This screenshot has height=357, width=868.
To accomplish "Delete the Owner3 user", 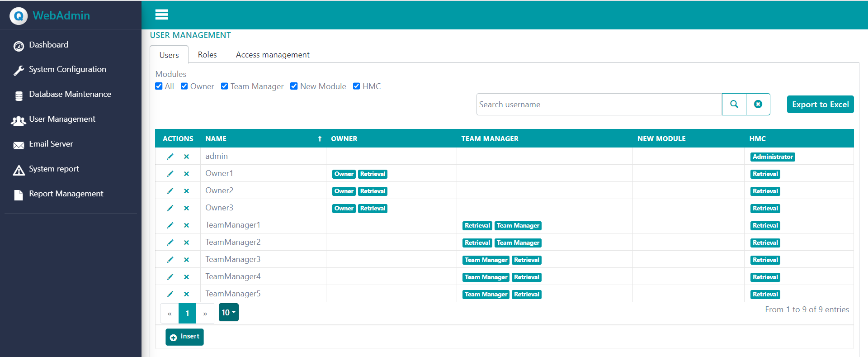I will point(186,208).
